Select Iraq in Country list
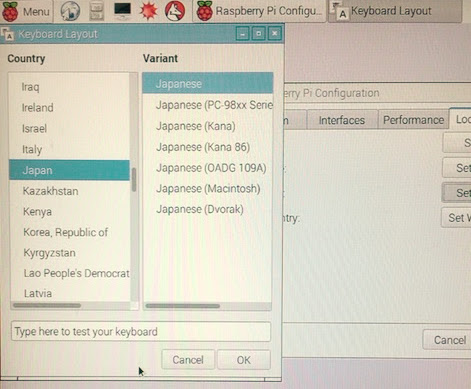This screenshot has height=389, width=471. click(69, 87)
